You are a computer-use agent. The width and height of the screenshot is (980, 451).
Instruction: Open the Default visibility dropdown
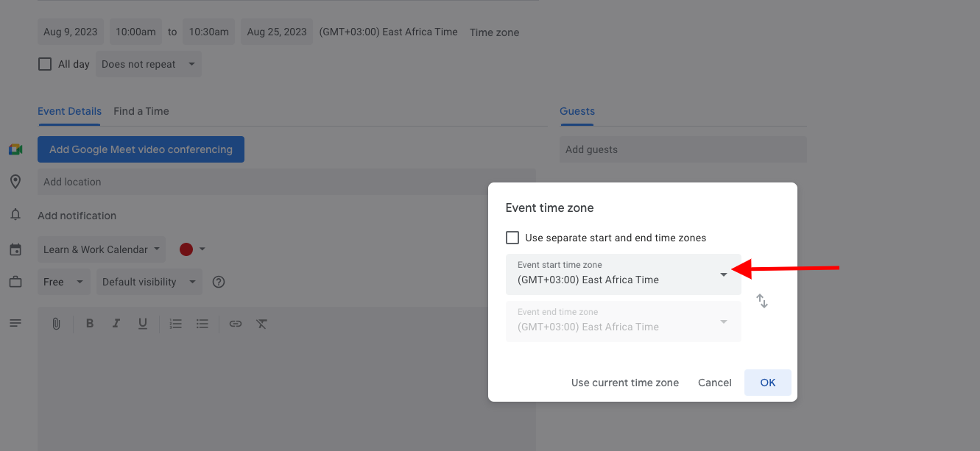pyautogui.click(x=148, y=282)
